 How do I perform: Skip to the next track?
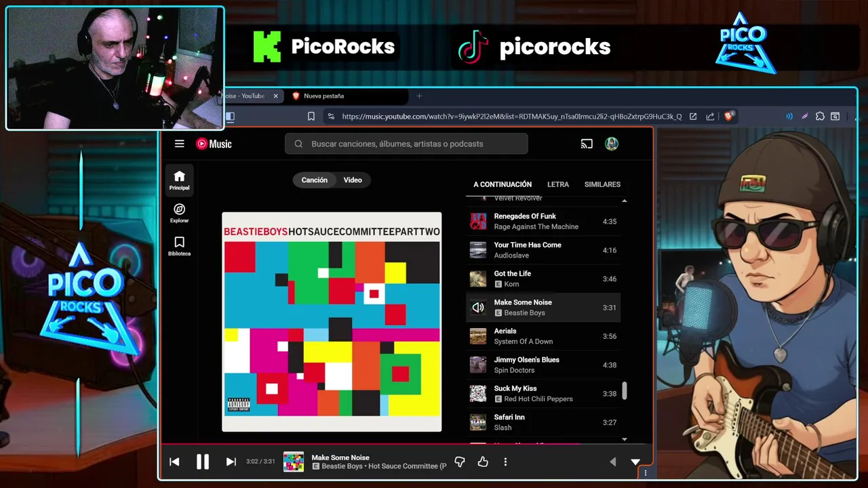(x=231, y=462)
